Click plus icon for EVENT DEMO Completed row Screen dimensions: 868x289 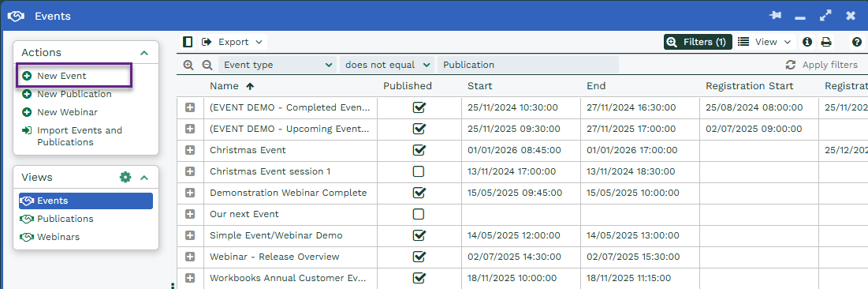click(x=190, y=107)
